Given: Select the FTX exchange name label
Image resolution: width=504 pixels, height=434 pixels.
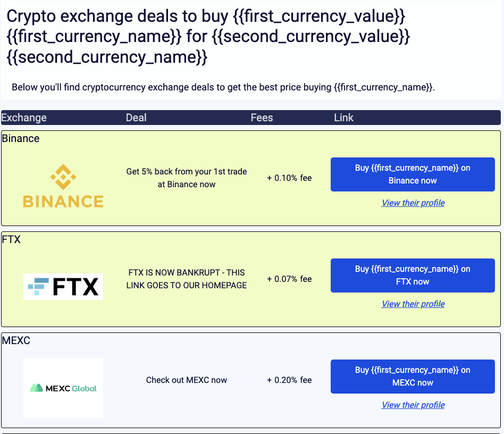Looking at the screenshot, I should [x=11, y=239].
